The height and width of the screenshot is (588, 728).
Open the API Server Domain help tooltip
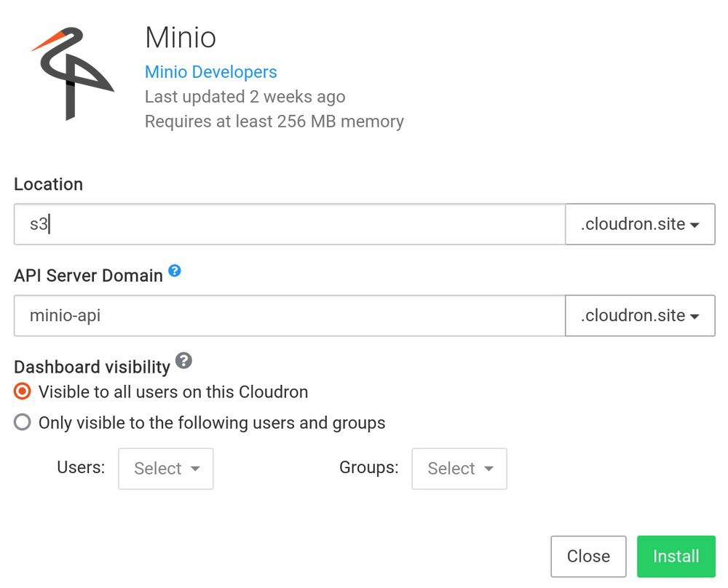(x=175, y=270)
